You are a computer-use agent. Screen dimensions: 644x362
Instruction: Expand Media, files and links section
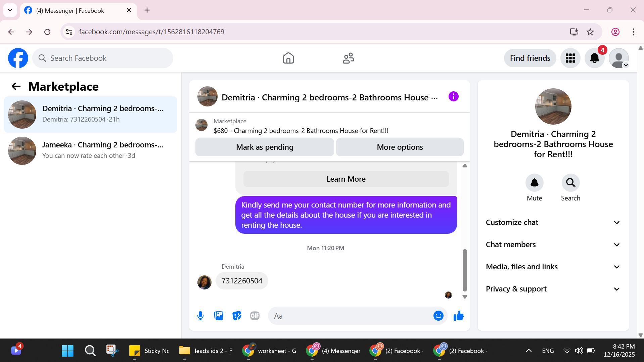[x=553, y=267]
